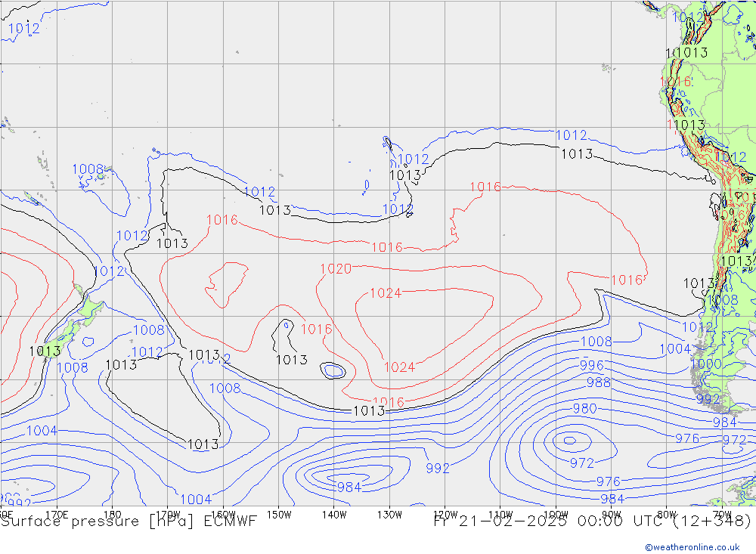Click the 170W longitude label

click(168, 514)
